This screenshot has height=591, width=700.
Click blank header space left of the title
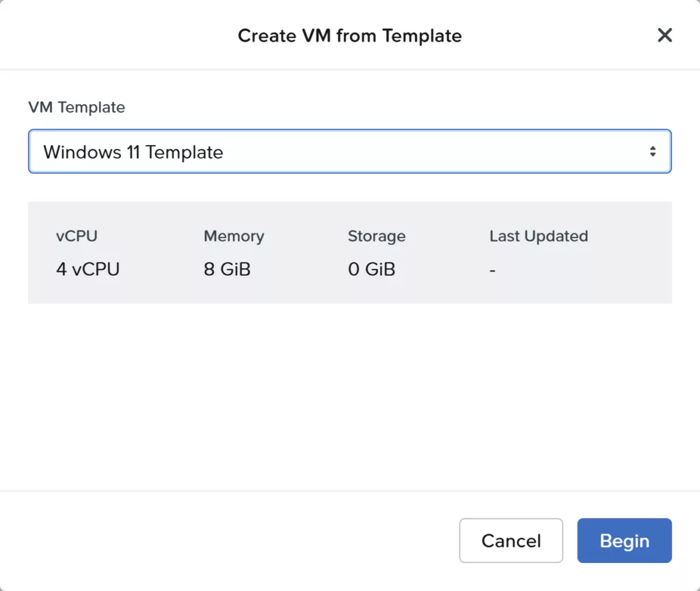(x=116, y=36)
